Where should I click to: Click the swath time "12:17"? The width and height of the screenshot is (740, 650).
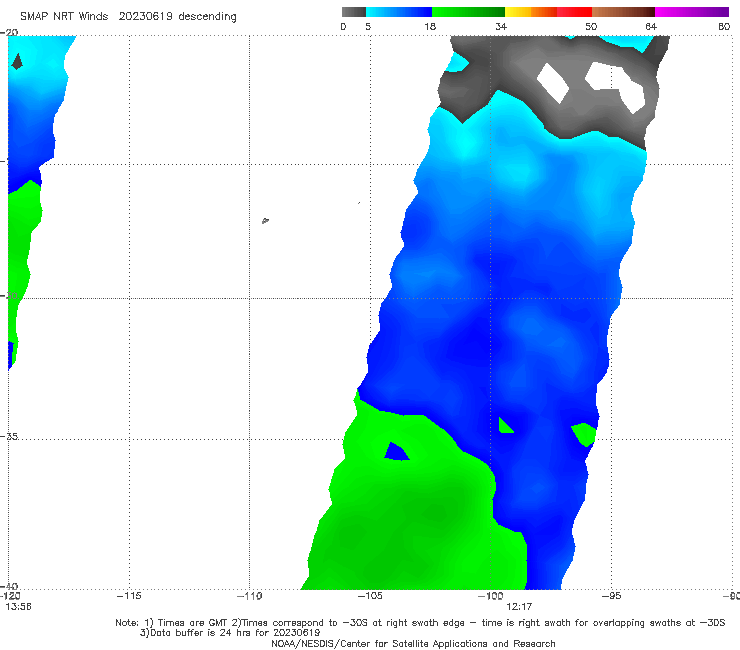pos(519,607)
